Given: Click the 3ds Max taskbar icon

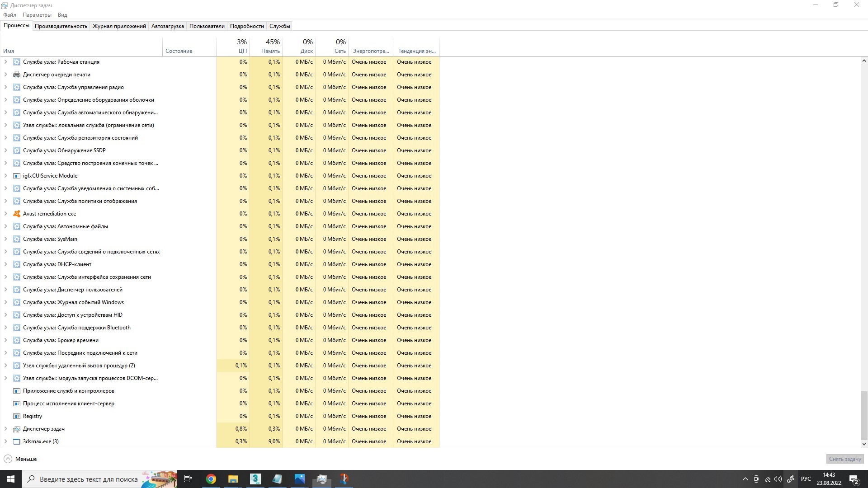Looking at the screenshot, I should (255, 479).
